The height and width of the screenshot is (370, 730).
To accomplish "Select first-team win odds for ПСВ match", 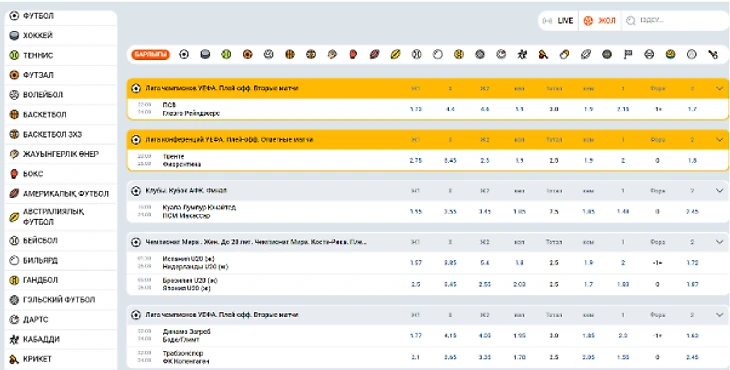I will (416, 109).
